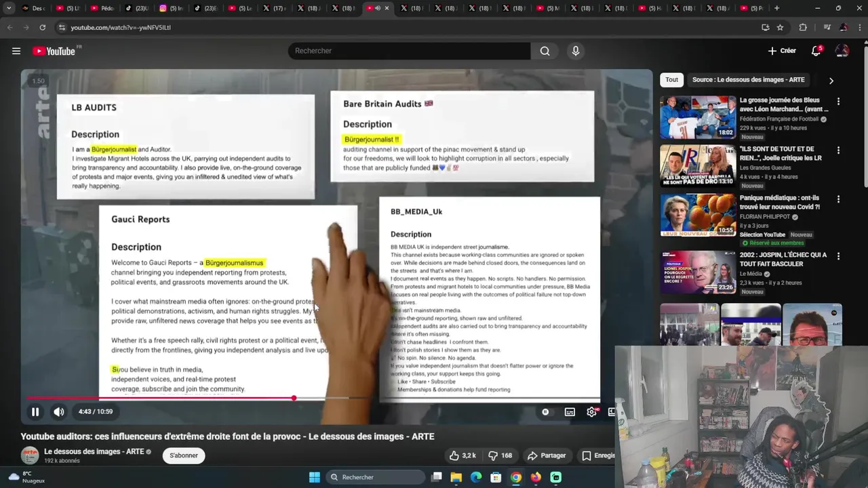Subscribe with the S'abonner button
The height and width of the screenshot is (488, 868).
coord(184,455)
